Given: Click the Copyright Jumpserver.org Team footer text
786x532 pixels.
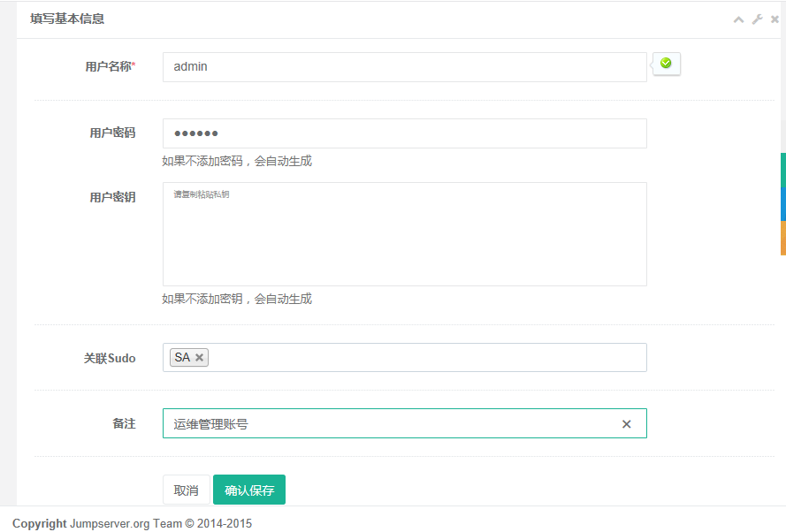Looking at the screenshot, I should click(132, 523).
